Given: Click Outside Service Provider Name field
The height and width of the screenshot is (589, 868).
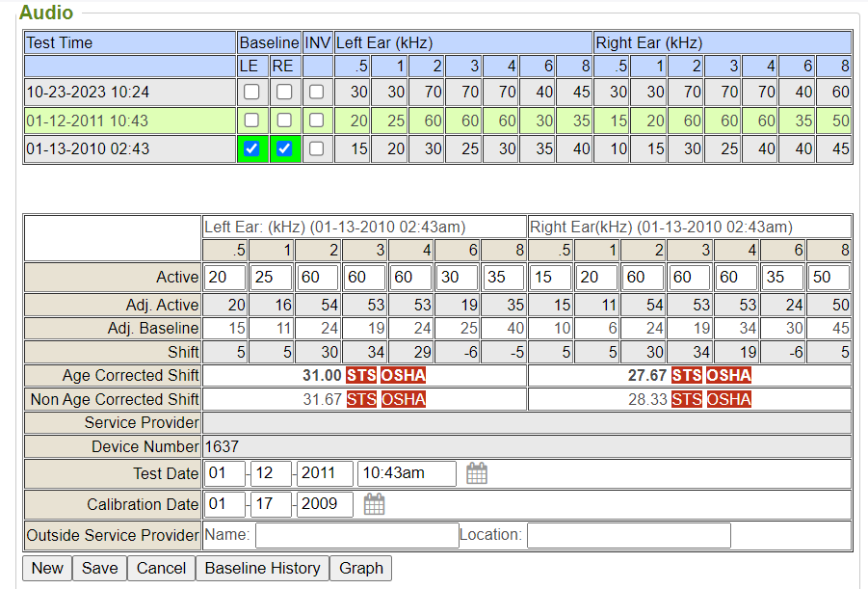Looking at the screenshot, I should pyautogui.click(x=356, y=535).
